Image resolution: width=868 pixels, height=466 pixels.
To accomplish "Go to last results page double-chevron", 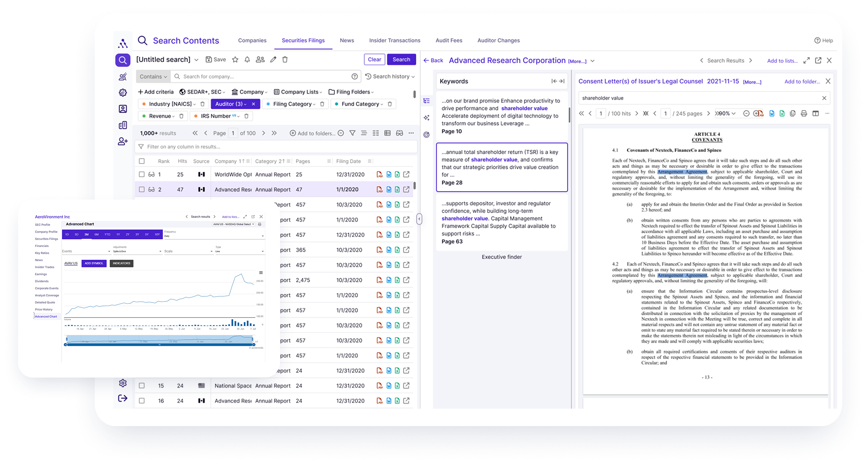I will pos(274,133).
